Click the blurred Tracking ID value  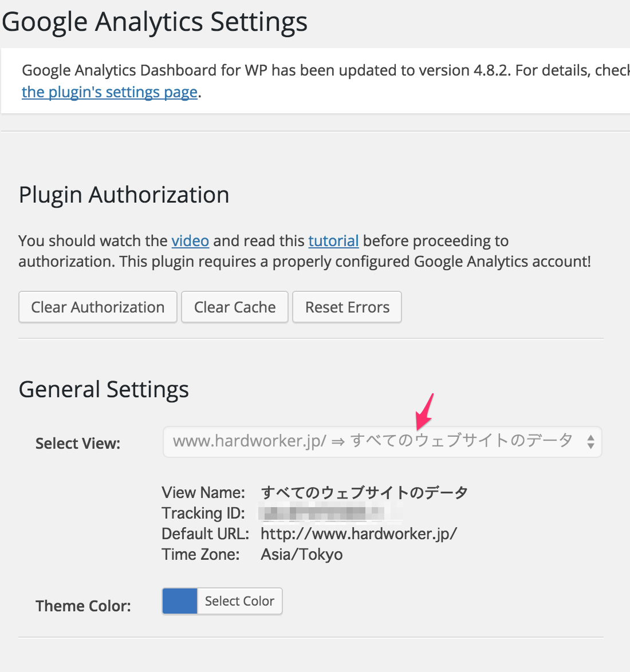pos(330,513)
